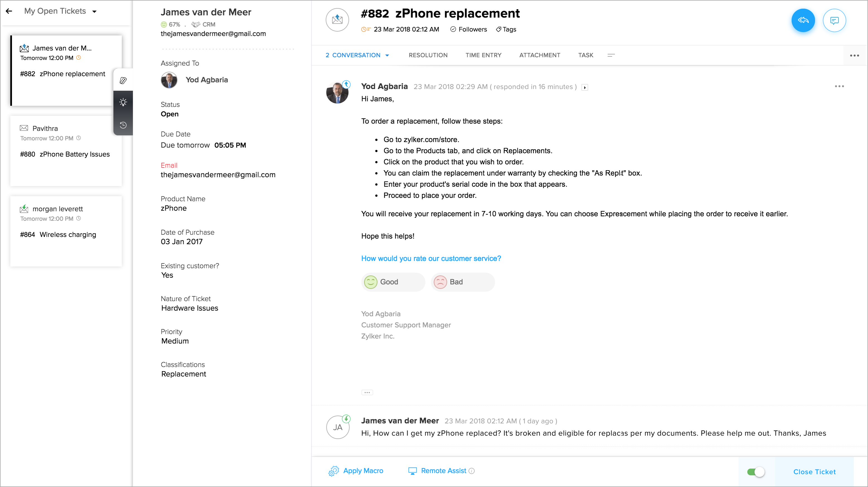Click the Apply Macro gear icon
Viewport: 868px width, 487px height.
[334, 471]
